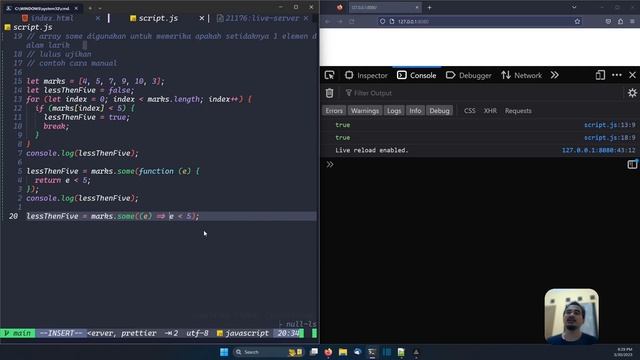Toggle the Debug filter
The width and height of the screenshot is (640, 360).
pos(439,111)
